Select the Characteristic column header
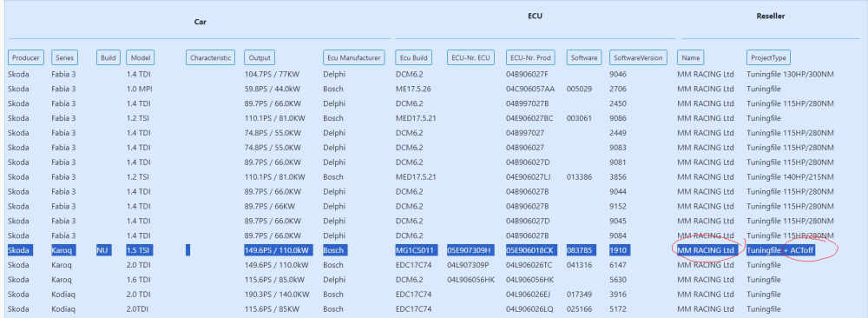Viewport: 868px width, 318px height. [x=210, y=57]
